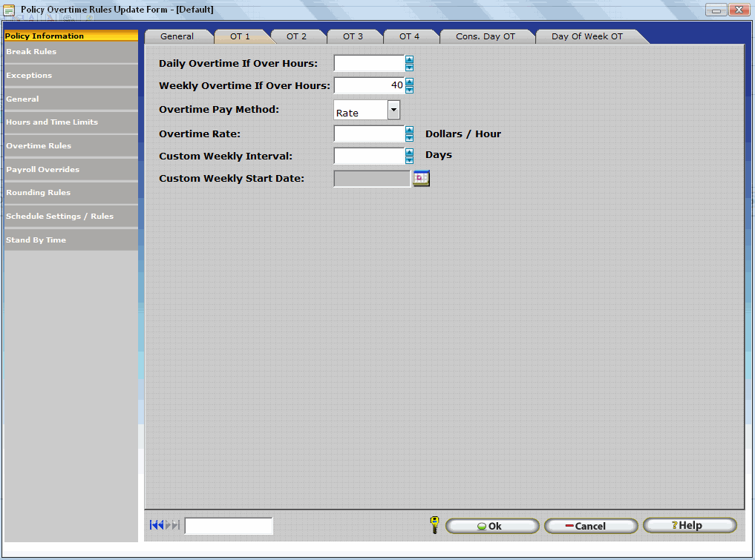Open Break Rules in the sidebar

pyautogui.click(x=71, y=52)
